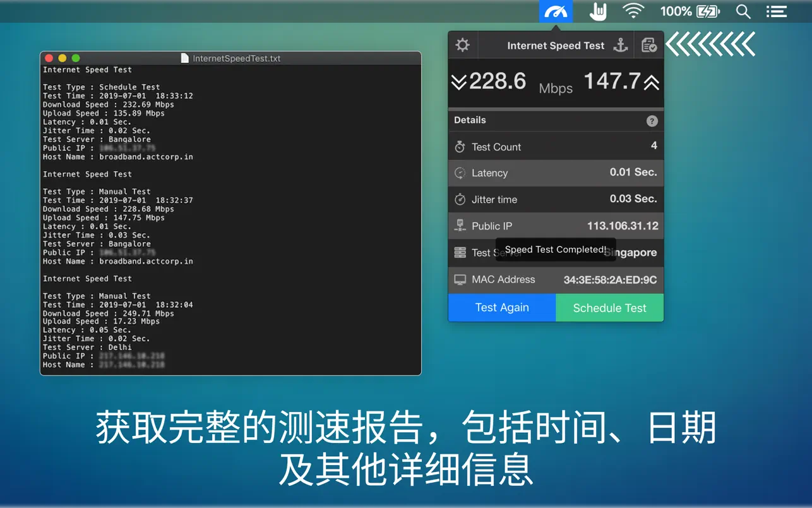Click the anchor pin icon beside the title
Viewport: 812px width, 508px height.
point(621,45)
